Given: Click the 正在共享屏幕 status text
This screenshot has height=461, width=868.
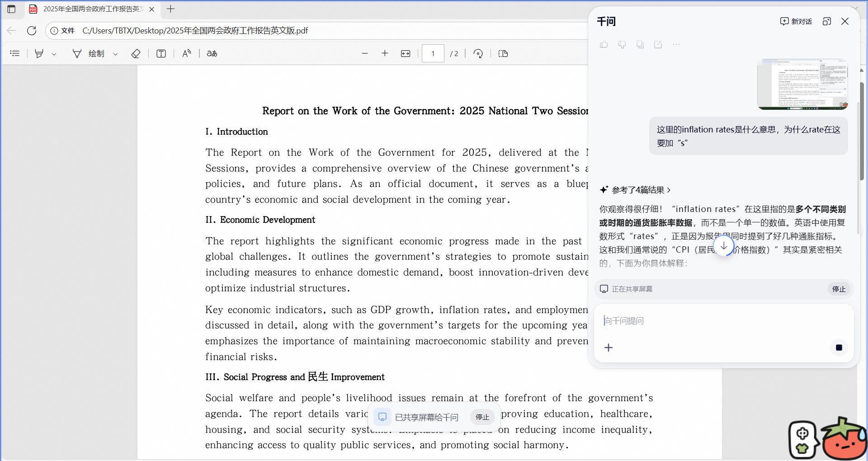Looking at the screenshot, I should (632, 289).
